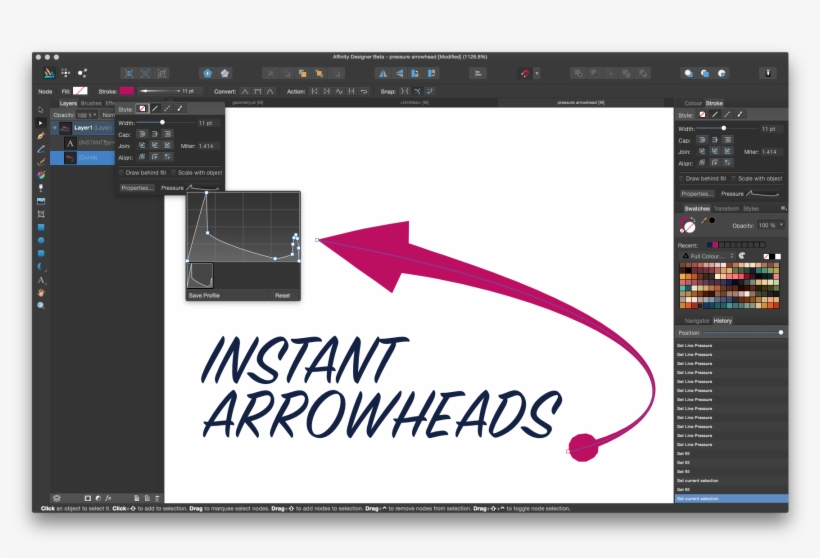Switch to the Export Persona
The width and height of the screenshot is (820, 558).
pyautogui.click(x=82, y=73)
